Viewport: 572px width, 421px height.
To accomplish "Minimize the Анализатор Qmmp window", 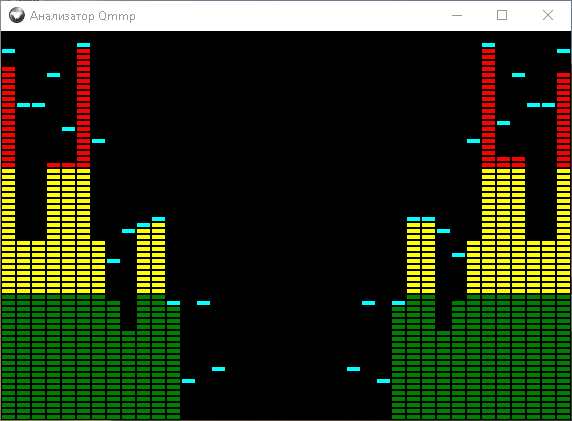I will click(x=457, y=15).
